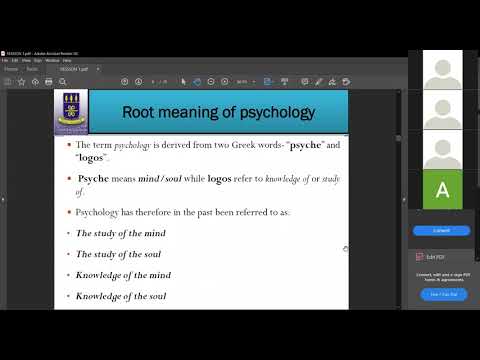The width and height of the screenshot is (480, 360).
Task: Open the Sign menu
Action: tap(38, 61)
